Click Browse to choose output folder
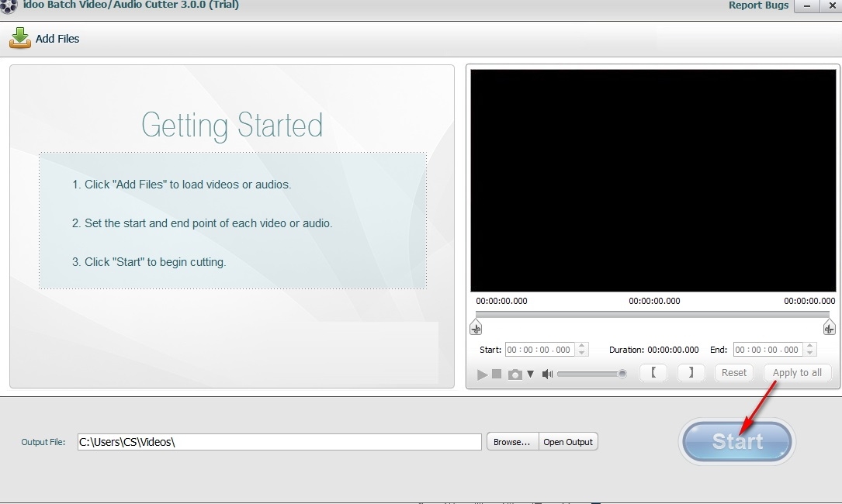The height and width of the screenshot is (504, 842). click(x=512, y=442)
